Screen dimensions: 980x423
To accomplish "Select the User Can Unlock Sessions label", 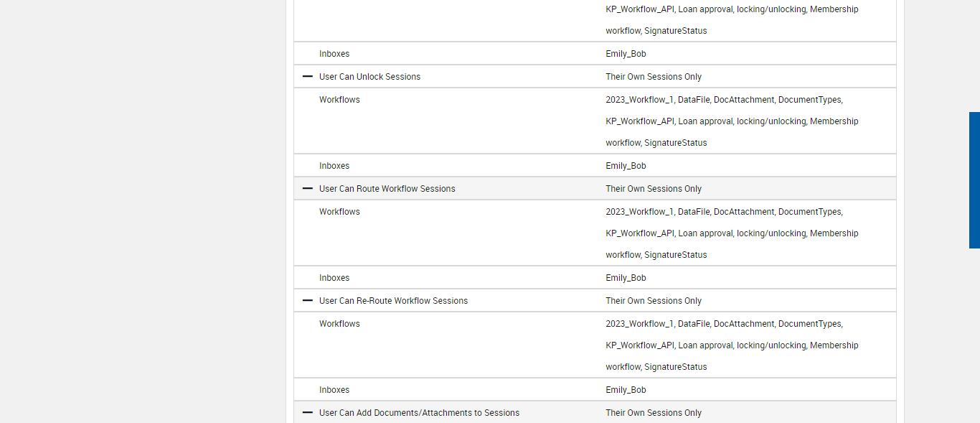I will pyautogui.click(x=369, y=77).
